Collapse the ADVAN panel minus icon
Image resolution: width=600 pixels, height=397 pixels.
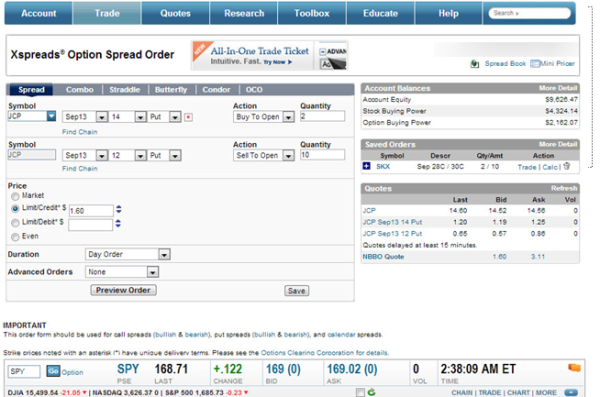323,52
